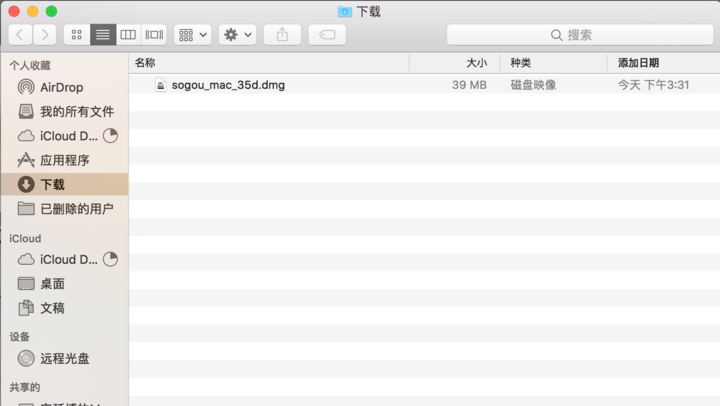
Task: Switch to icon view
Action: coord(77,34)
